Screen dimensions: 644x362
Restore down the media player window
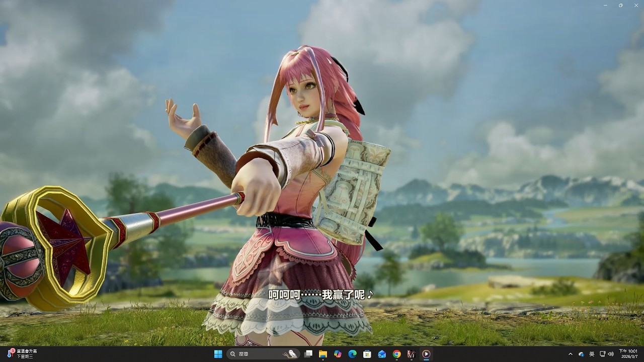(x=620, y=5)
